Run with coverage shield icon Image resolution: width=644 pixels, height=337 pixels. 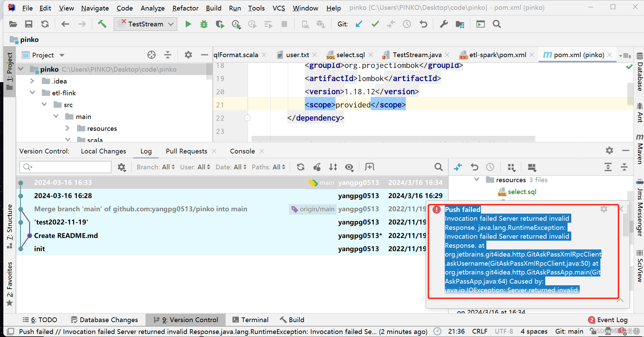pos(220,24)
